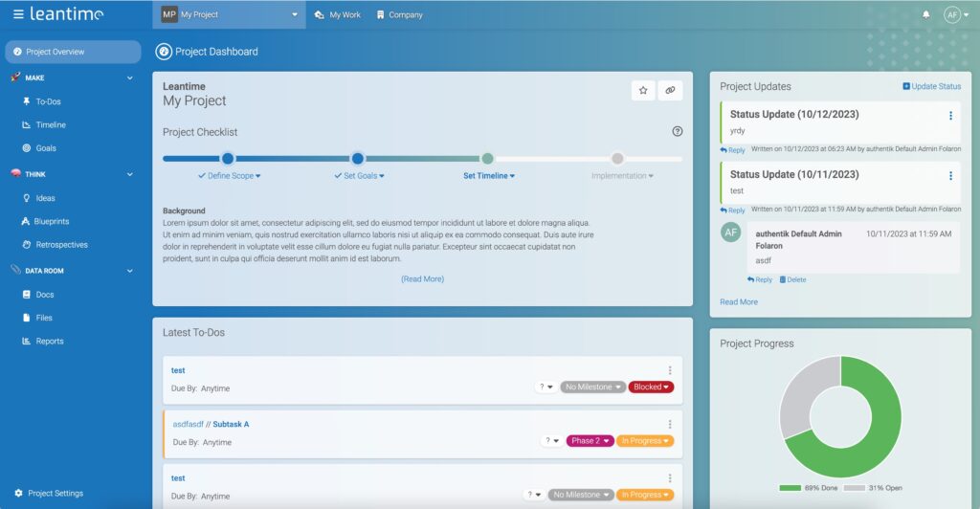The width and height of the screenshot is (980, 509).
Task: Open the My Work tab
Action: (x=339, y=15)
